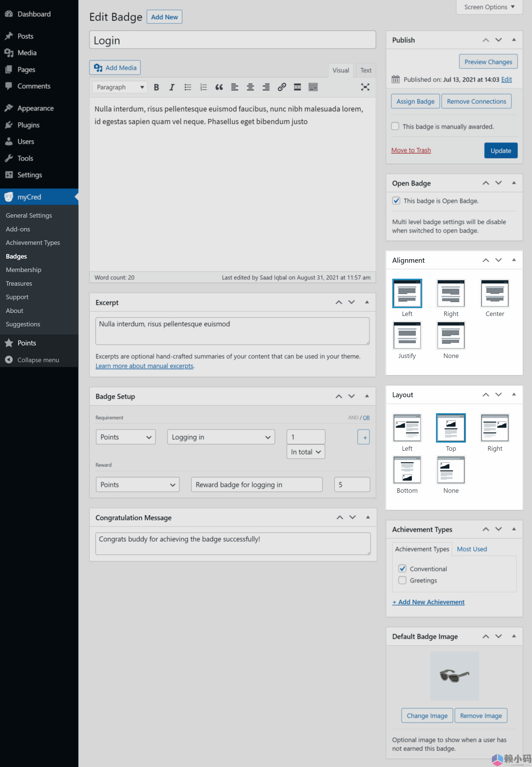
Task: Click the Update button
Action: pyautogui.click(x=500, y=150)
